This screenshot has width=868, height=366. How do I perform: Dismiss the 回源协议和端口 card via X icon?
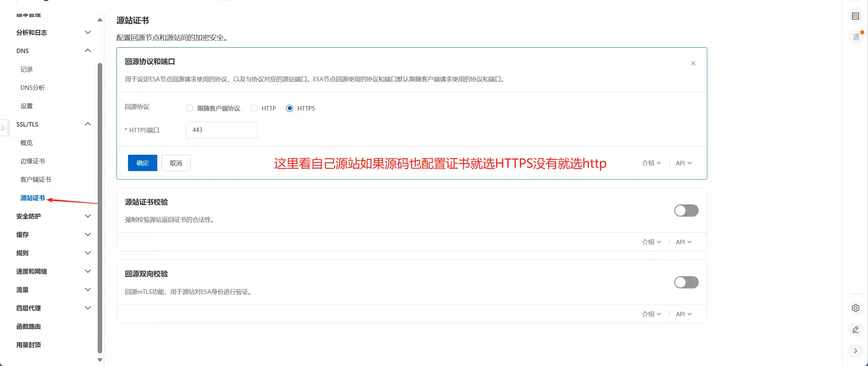pos(693,63)
